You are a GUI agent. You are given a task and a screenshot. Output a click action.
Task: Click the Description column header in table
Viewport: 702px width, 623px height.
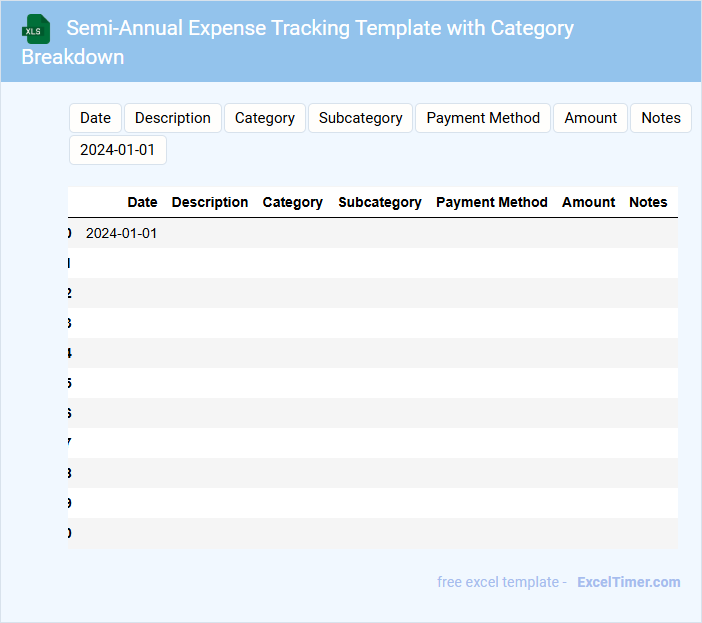210,202
